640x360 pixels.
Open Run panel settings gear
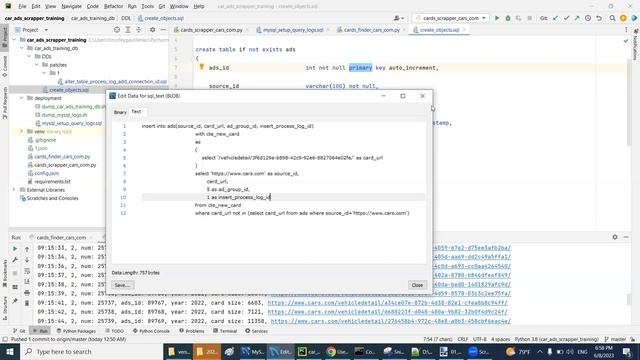(615, 237)
